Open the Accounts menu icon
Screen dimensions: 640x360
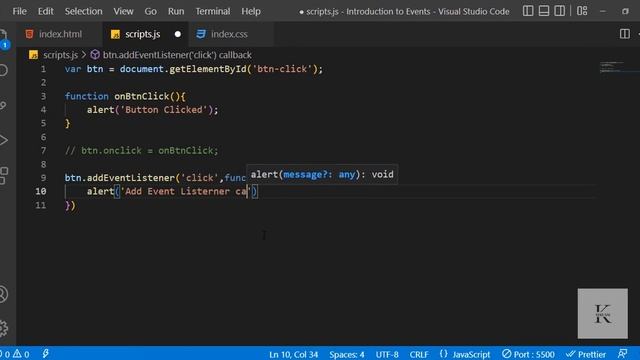4,294
